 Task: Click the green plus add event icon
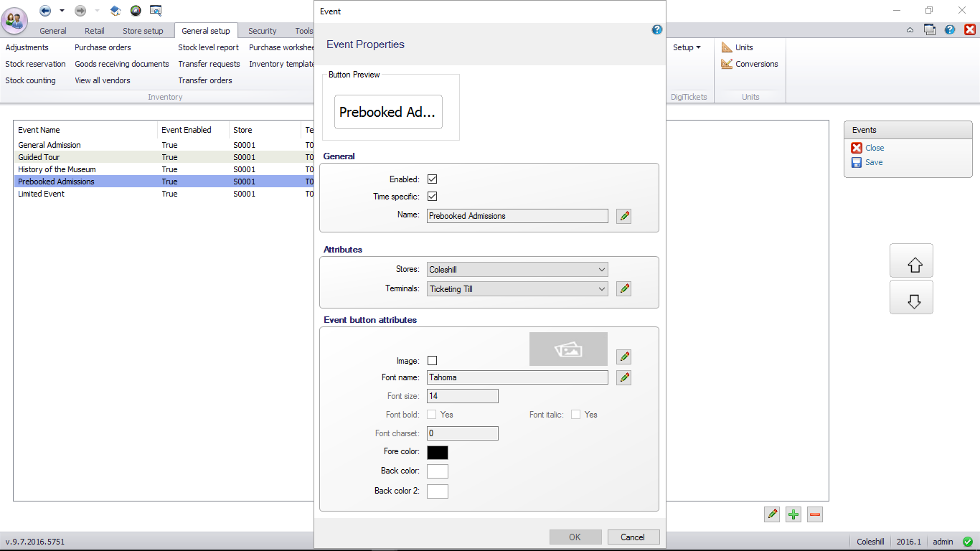(793, 514)
